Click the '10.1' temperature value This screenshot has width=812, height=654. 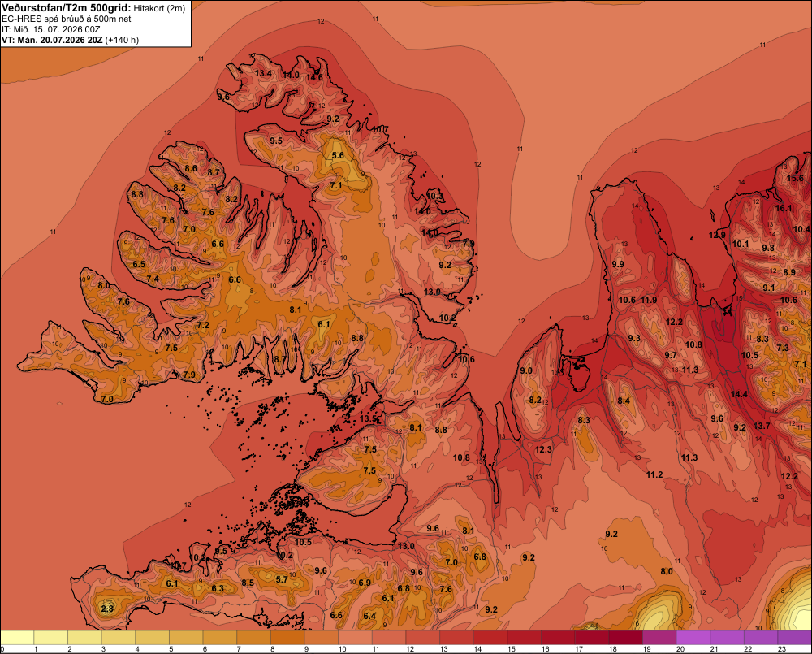[x=741, y=244]
